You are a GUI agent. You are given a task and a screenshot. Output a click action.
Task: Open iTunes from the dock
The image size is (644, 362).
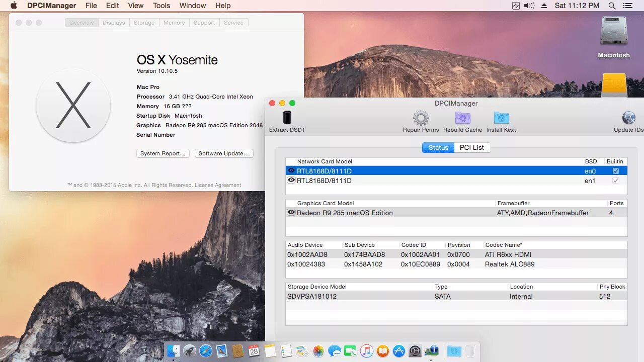pos(367,351)
